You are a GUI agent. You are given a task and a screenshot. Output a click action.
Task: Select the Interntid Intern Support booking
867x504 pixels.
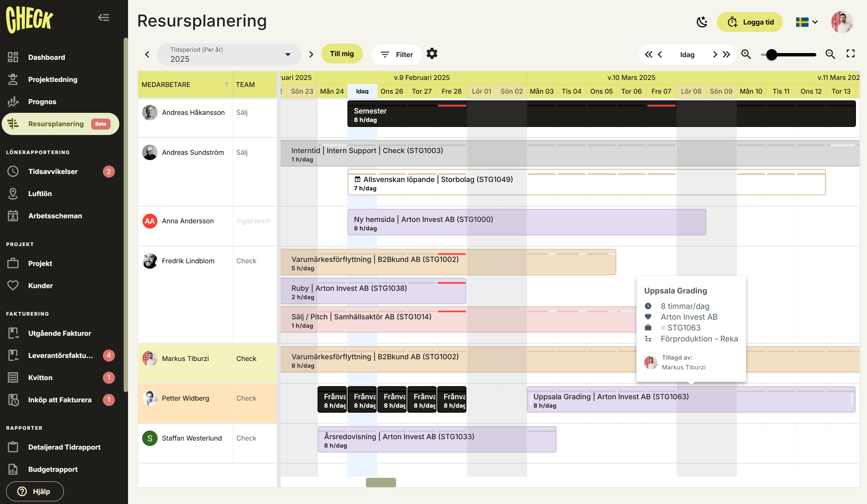(570, 154)
